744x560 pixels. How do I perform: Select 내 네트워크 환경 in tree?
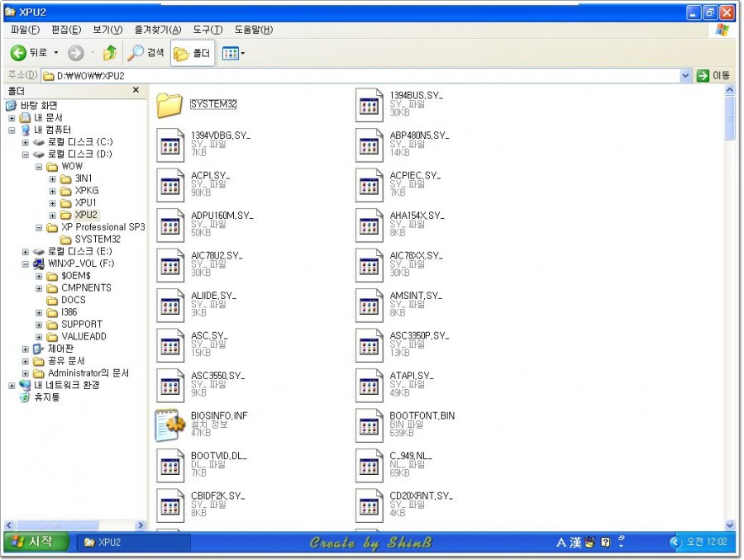point(66,386)
